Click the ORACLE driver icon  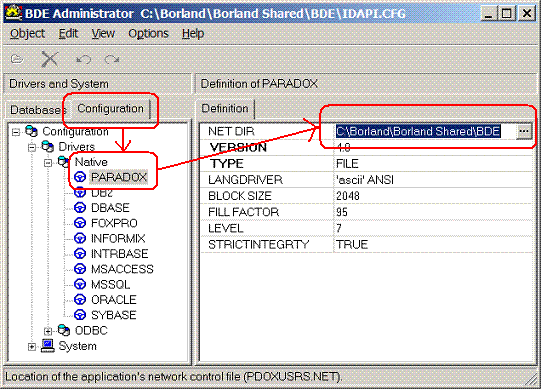[x=80, y=300]
